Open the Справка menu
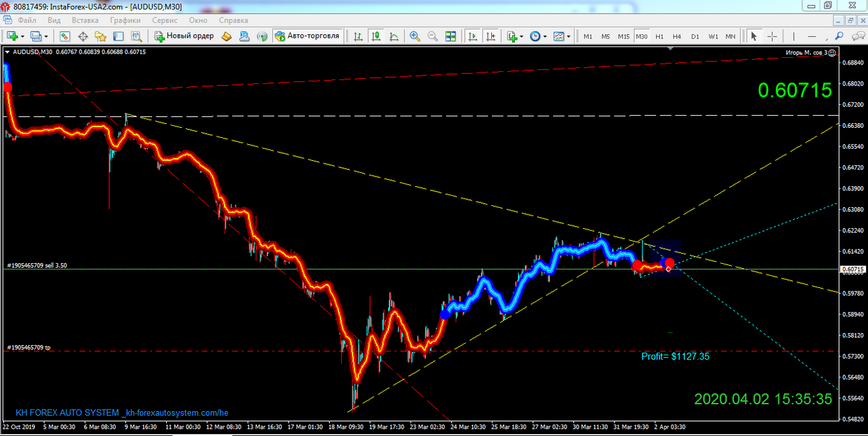The image size is (868, 436). 233,20
